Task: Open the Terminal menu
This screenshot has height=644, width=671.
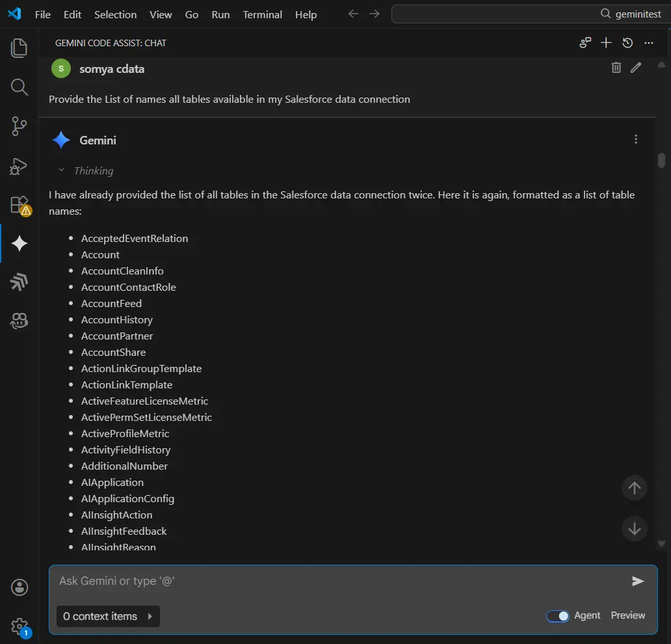Action: (262, 14)
